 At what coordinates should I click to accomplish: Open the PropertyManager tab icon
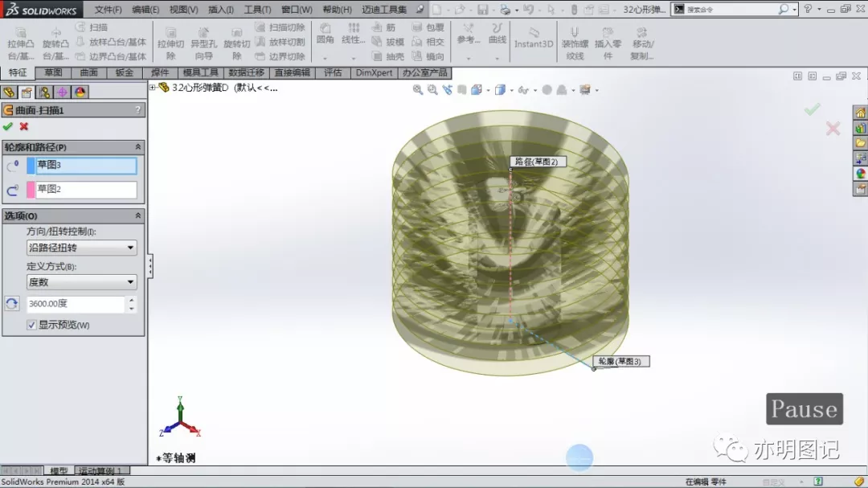(x=27, y=92)
